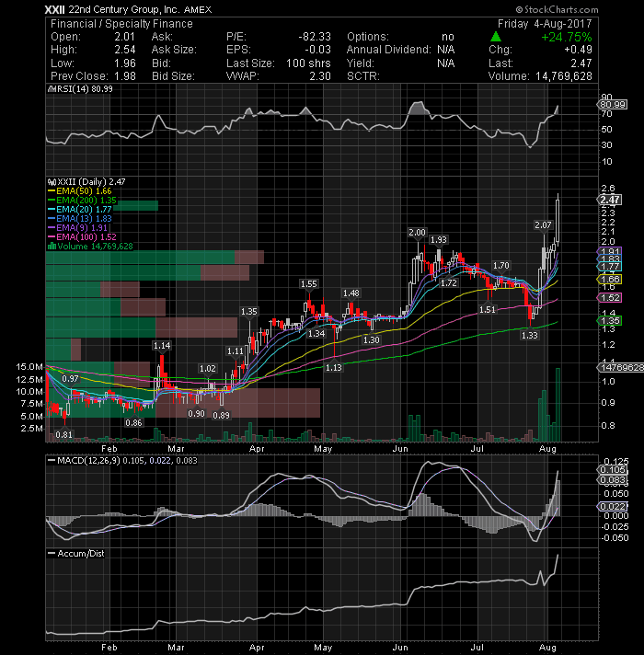The image size is (644, 655).
Task: Click the Annual Dividend N/A value
Action: (x=445, y=50)
